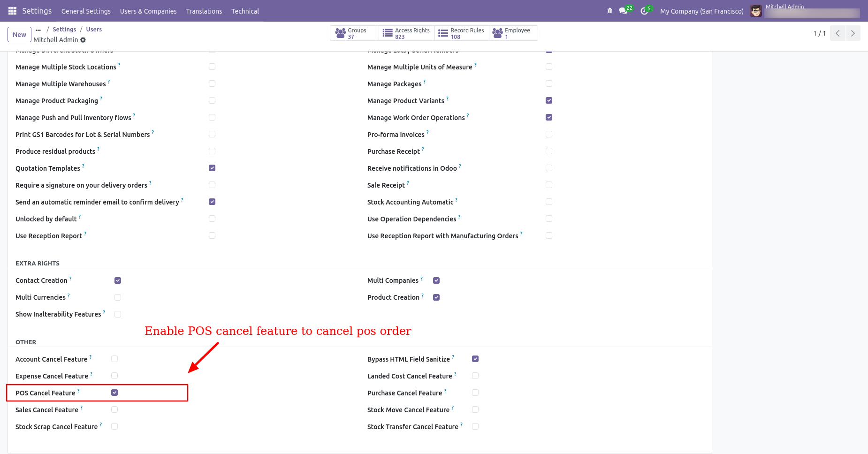Screen dimensions: 868x454
Task: Enable the Stock Scrap Cancel Feature checkbox
Action: [x=114, y=426]
